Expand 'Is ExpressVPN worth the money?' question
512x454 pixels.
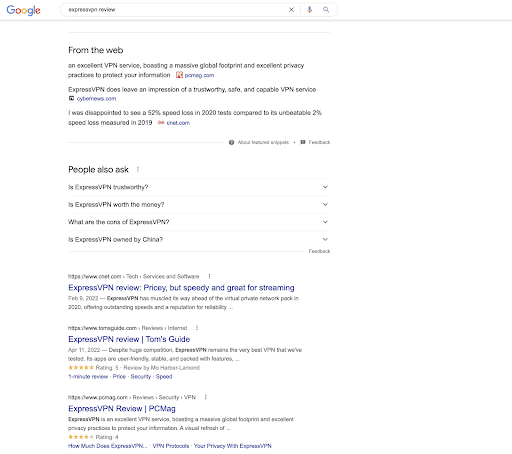point(199,204)
